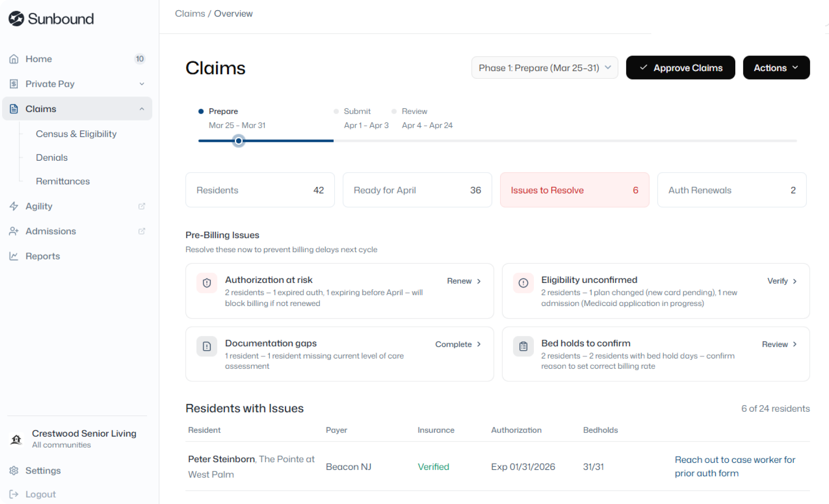
Task: Click the phase timeline slider handle
Action: (239, 141)
